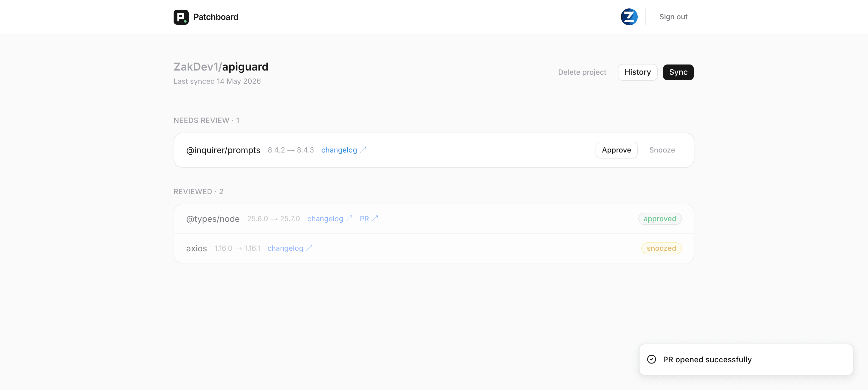Open changelog for @inquirer/prompts
Image resolution: width=868 pixels, height=390 pixels.
343,150
